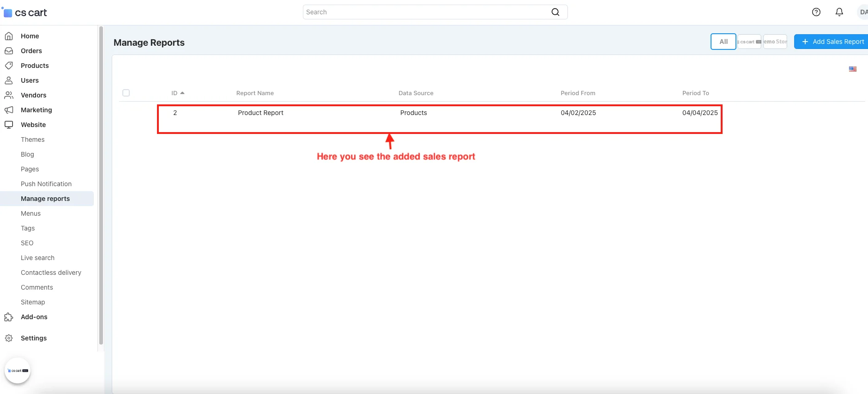Click into the top Search field
This screenshot has height=394, width=868.
(425, 12)
